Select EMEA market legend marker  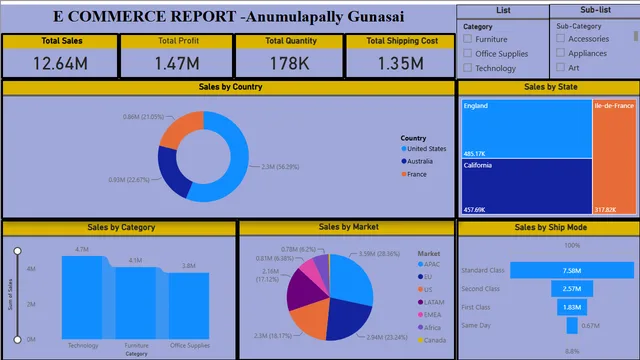(420, 315)
